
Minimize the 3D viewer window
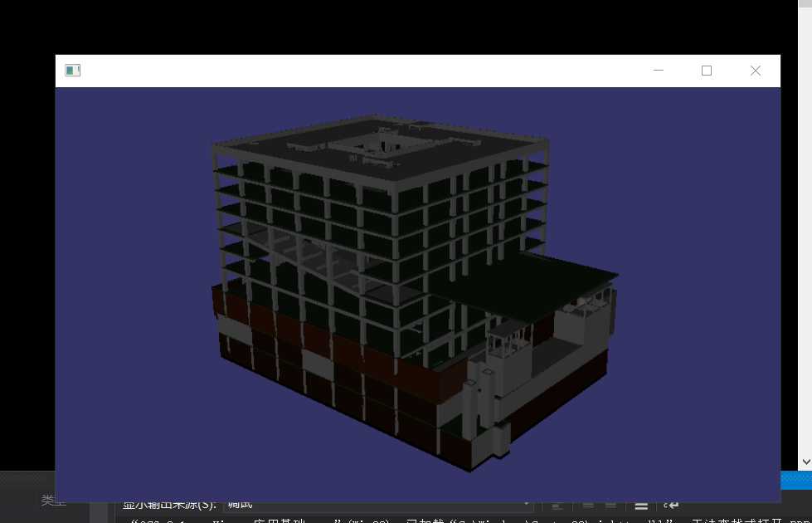coord(659,71)
